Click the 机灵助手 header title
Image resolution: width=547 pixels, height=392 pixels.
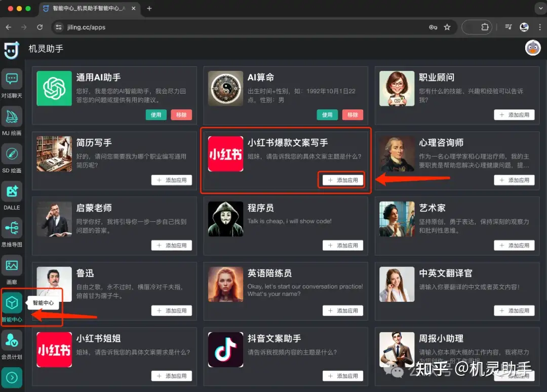click(x=46, y=49)
